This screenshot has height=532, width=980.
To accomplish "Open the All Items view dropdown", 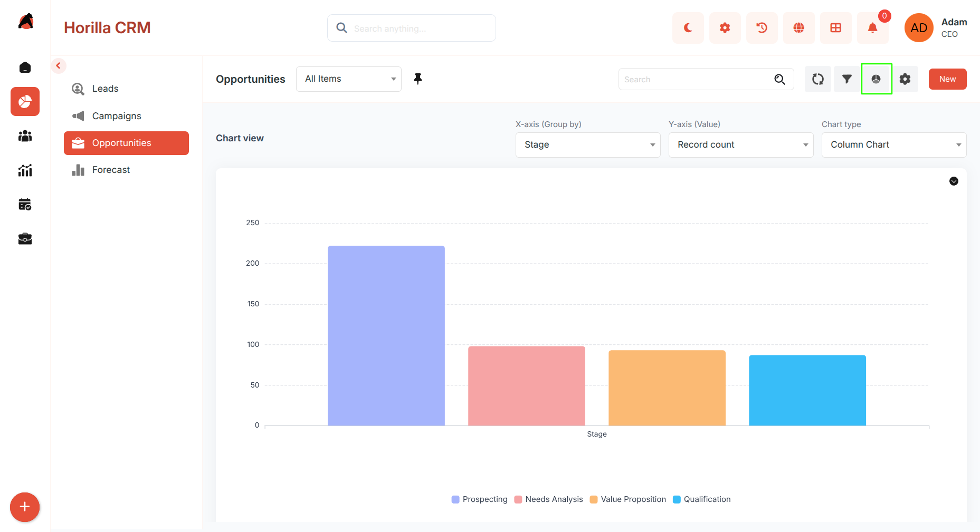I will 349,79.
